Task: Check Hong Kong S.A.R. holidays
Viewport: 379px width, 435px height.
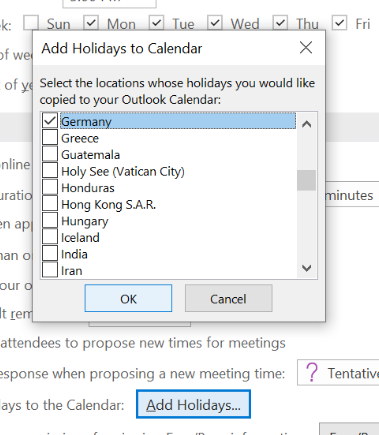Action: pyautogui.click(x=50, y=204)
